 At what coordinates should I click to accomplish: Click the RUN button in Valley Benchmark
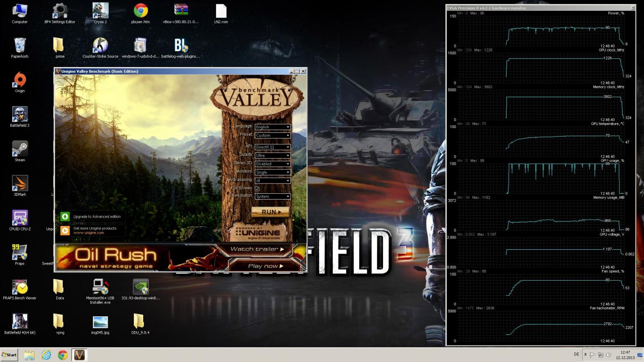click(270, 212)
